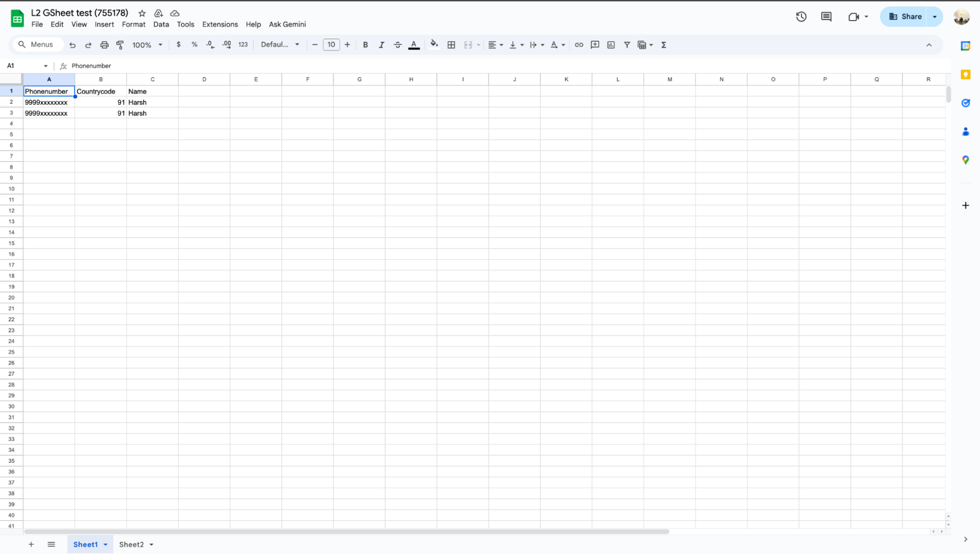
Task: Click the create filter funnel icon
Action: click(627, 45)
